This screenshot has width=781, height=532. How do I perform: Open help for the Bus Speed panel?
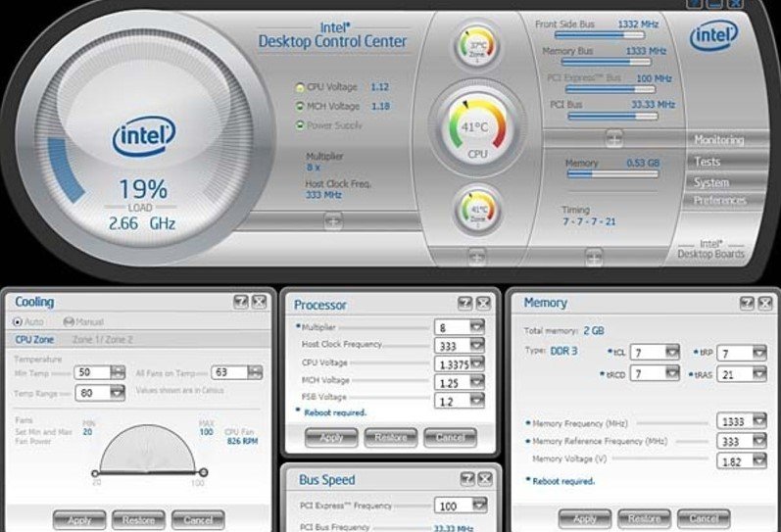click(x=467, y=479)
